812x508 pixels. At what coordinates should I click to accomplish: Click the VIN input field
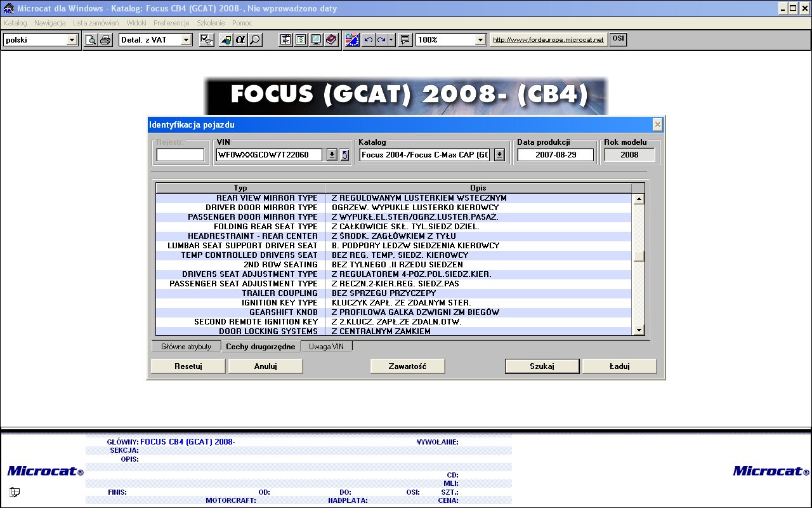pos(270,155)
